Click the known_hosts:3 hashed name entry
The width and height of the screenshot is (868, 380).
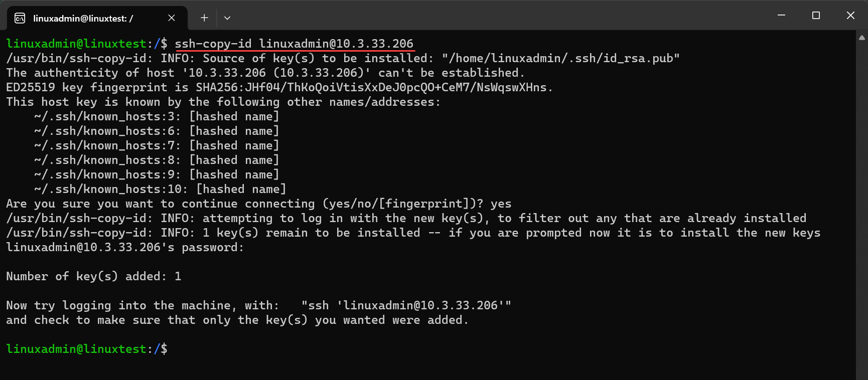click(157, 116)
